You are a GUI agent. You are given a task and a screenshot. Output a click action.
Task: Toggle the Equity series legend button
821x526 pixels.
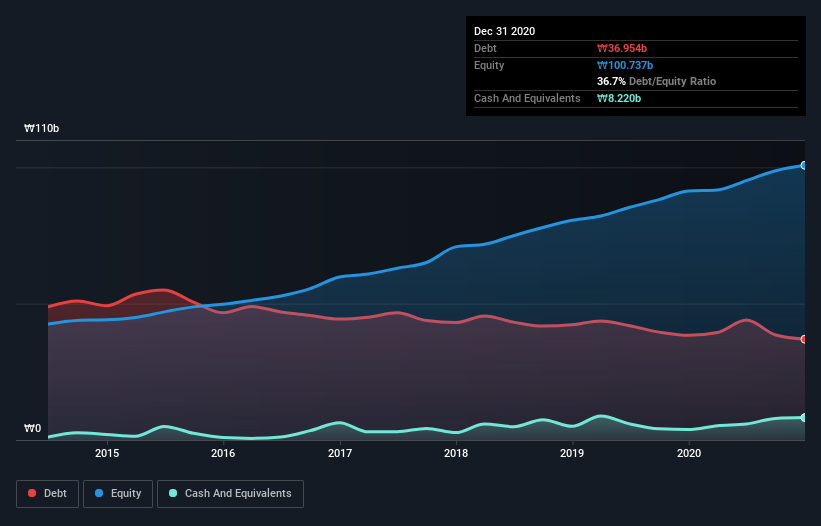118,494
